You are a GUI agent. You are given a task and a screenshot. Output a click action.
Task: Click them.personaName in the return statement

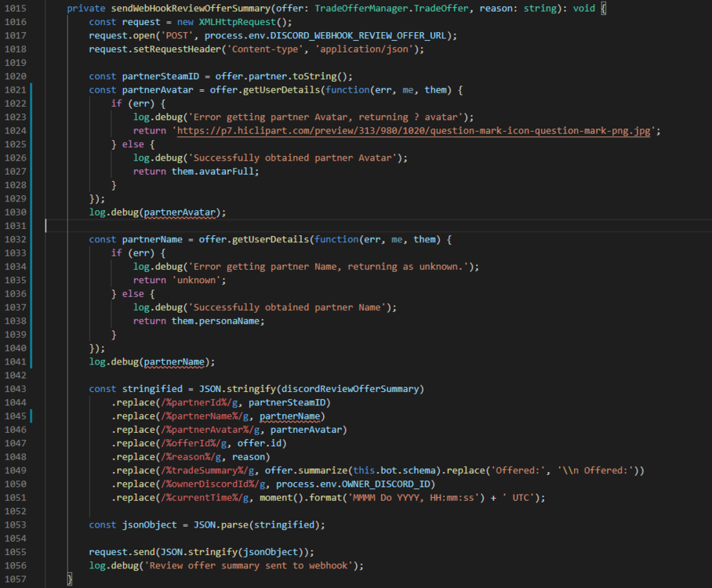(x=217, y=321)
